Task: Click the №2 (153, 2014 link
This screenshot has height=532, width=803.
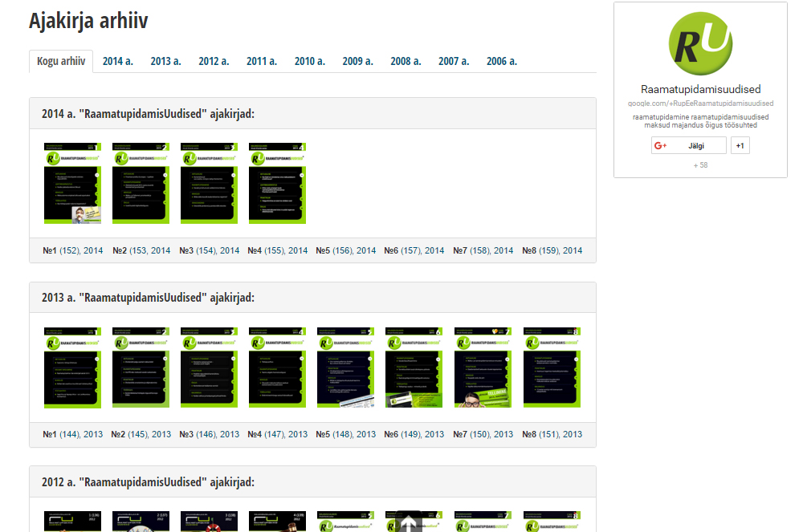Action: [141, 250]
